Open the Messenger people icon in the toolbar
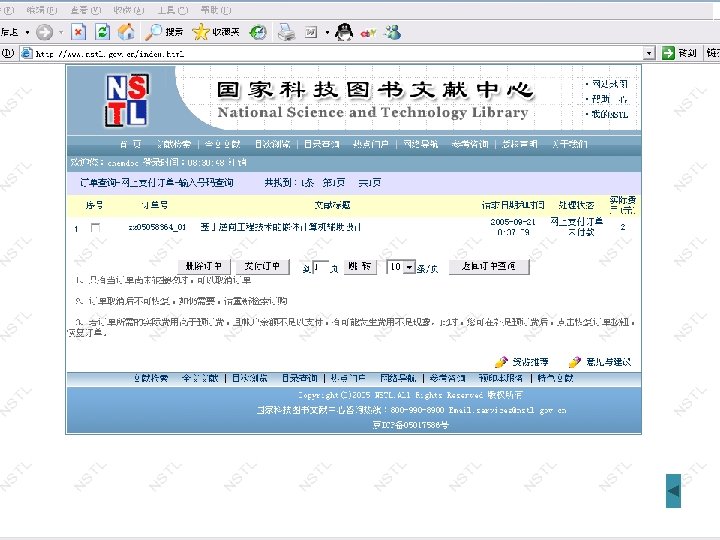Screen dimensions: 720x540 click(393, 32)
